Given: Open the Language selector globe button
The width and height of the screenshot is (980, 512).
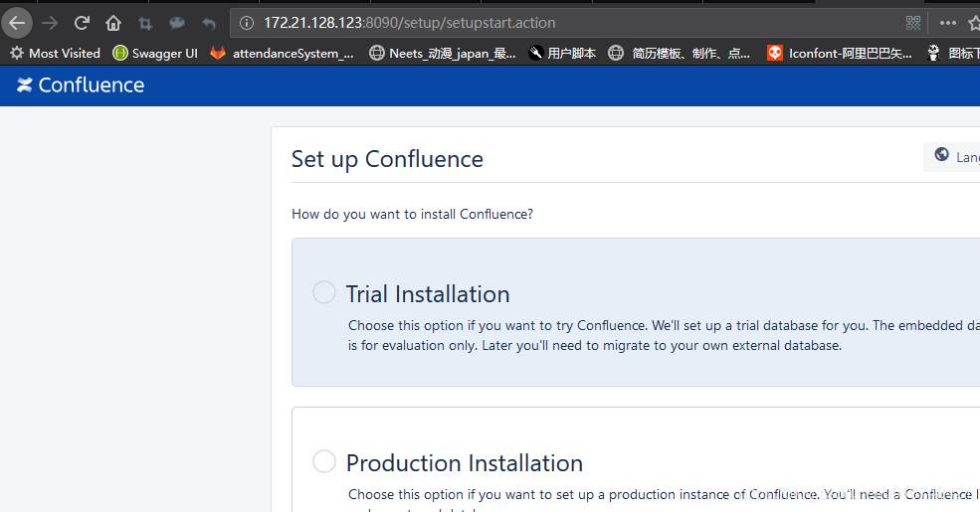Looking at the screenshot, I should click(x=952, y=156).
